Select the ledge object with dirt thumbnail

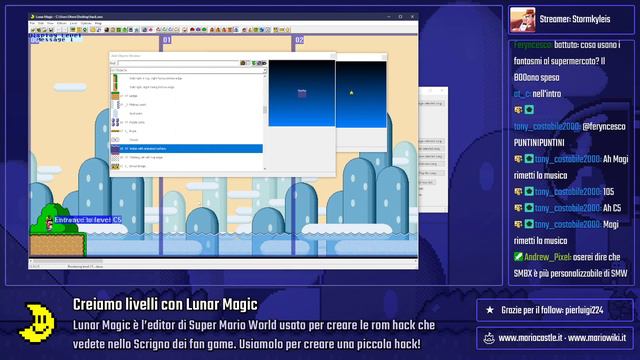(x=187, y=96)
